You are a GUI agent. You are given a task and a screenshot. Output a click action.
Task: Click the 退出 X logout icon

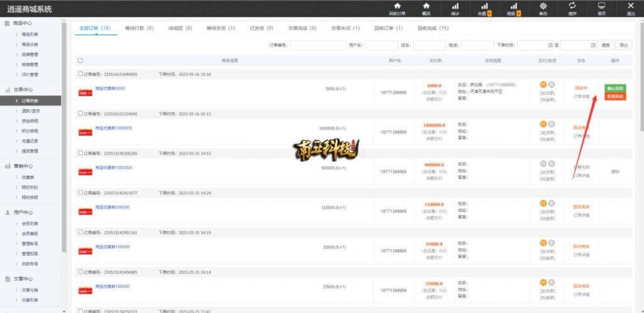pyautogui.click(x=631, y=8)
